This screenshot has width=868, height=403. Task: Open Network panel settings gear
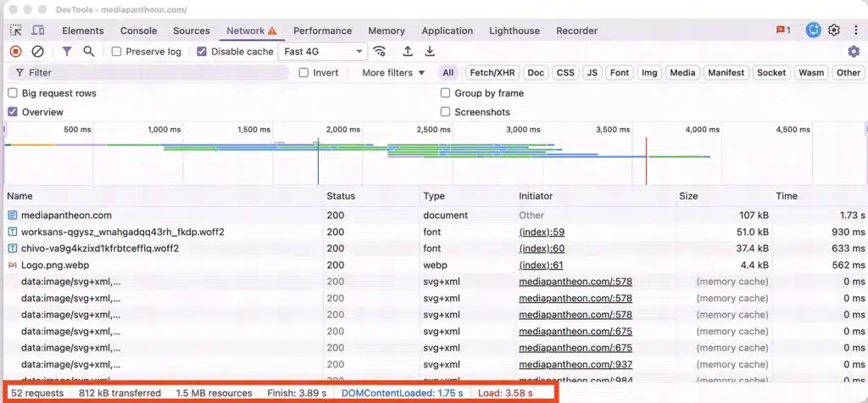point(854,52)
